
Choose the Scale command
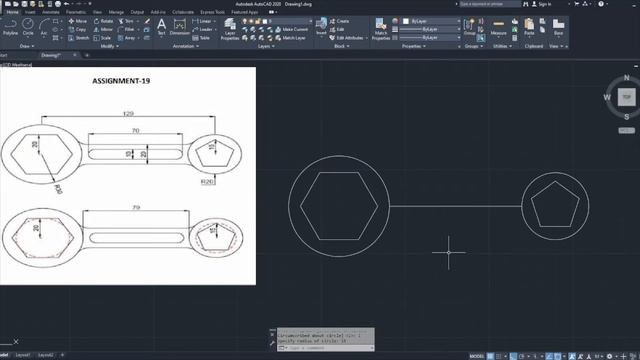[102, 38]
